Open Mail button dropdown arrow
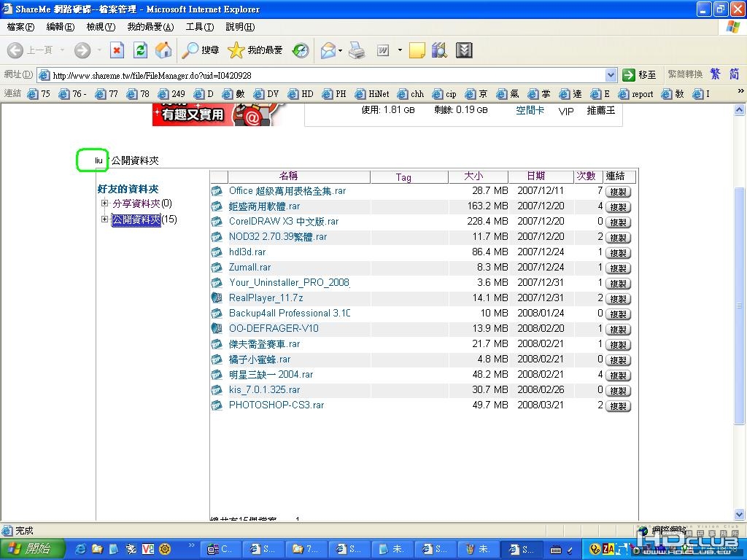747x560 pixels. pyautogui.click(x=340, y=50)
